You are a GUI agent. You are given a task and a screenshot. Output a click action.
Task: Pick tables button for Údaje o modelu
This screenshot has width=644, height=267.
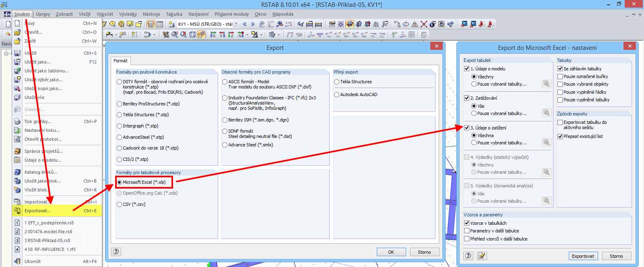(546, 84)
